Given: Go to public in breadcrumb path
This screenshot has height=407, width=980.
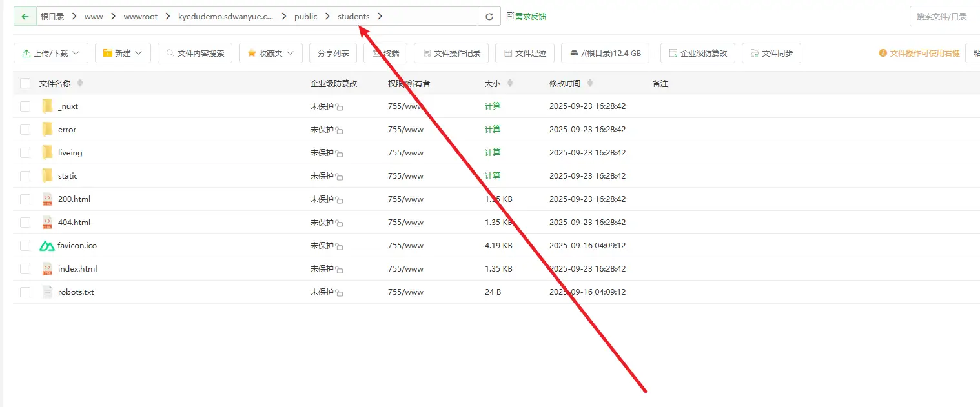Looking at the screenshot, I should (306, 17).
